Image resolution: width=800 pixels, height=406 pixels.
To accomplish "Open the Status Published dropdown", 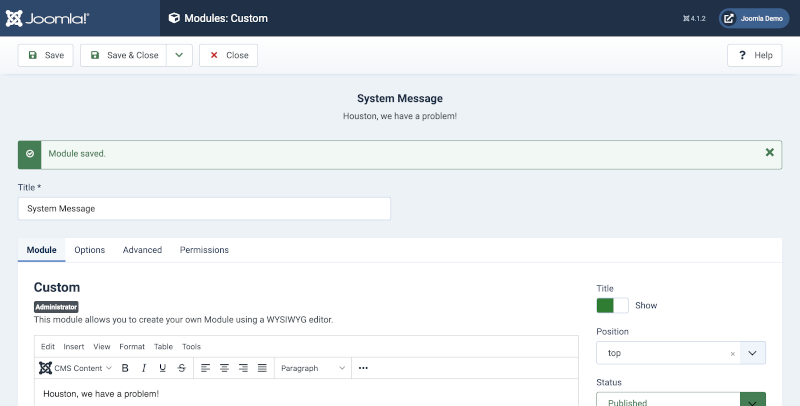I will coord(681,399).
